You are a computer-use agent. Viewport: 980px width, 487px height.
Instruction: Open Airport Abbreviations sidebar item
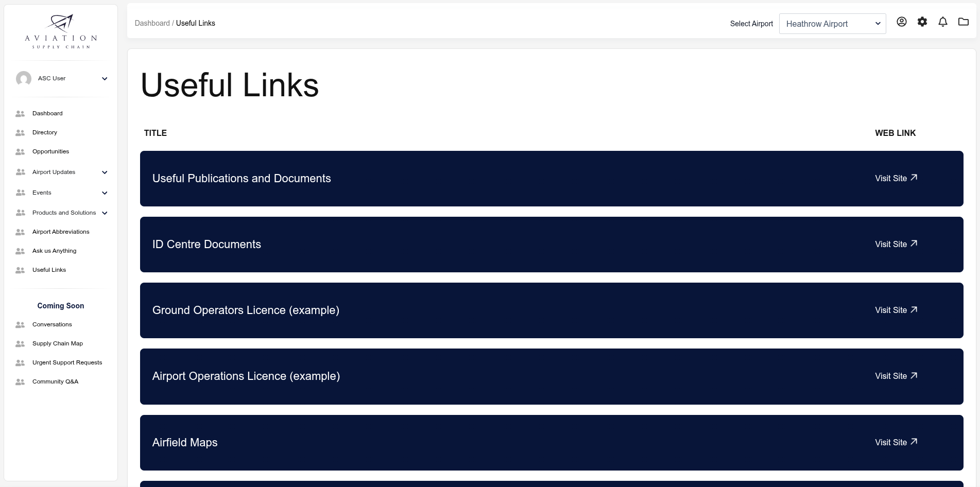[x=61, y=232]
